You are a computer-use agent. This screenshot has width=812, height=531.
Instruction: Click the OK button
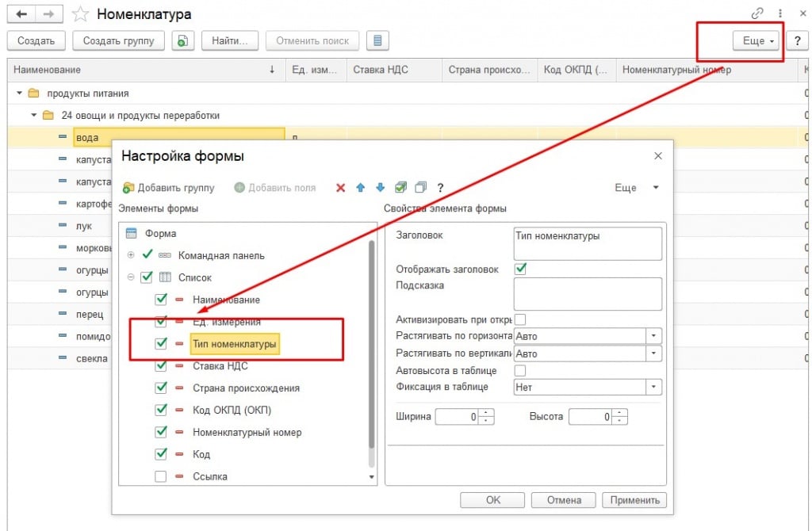(x=493, y=500)
